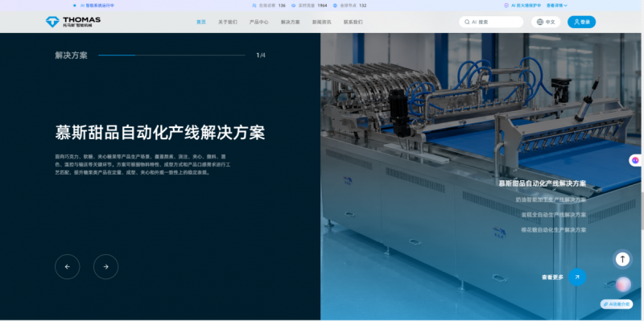The height and width of the screenshot is (321, 644).
Task: Click the AI功能介绍 button
Action: click(x=617, y=304)
